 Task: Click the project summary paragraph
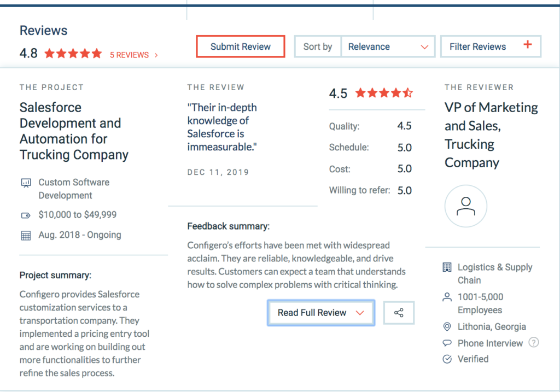pyautogui.click(x=85, y=334)
